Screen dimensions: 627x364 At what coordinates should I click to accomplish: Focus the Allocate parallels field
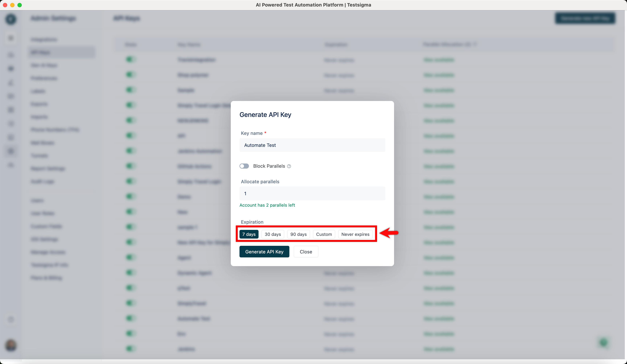coord(312,193)
